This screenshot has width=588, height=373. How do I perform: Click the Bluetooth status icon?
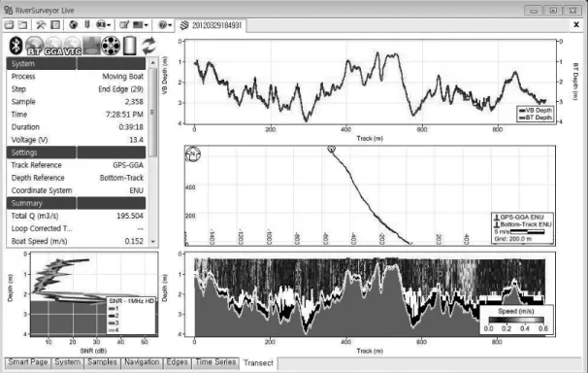pyautogui.click(x=16, y=46)
